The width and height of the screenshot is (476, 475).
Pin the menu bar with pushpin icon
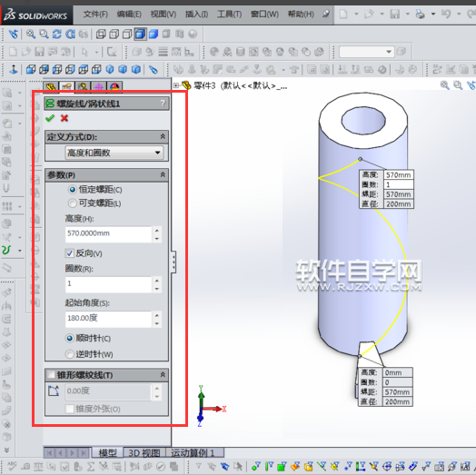tap(326, 14)
